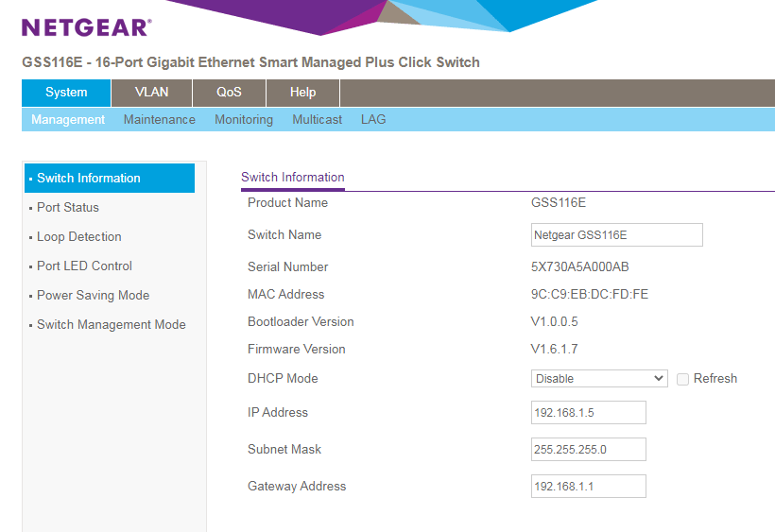Click the NETGEAR logo
Viewport: 775px width, 532px height.
tap(86, 26)
